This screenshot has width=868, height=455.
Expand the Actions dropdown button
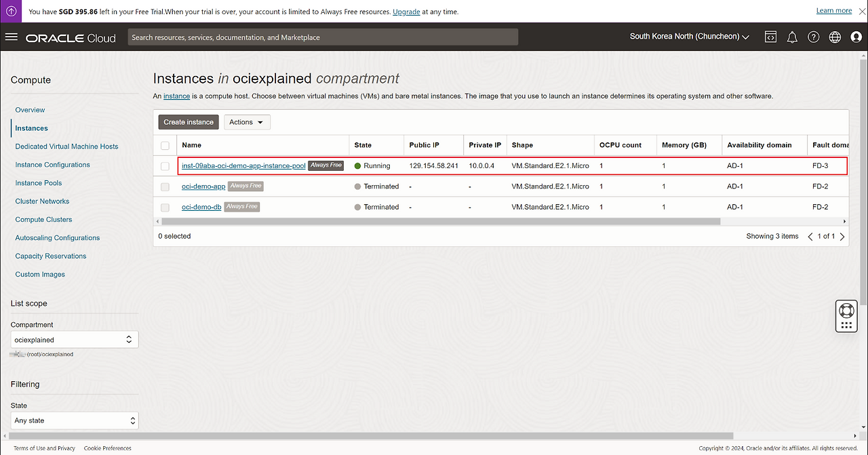(247, 122)
